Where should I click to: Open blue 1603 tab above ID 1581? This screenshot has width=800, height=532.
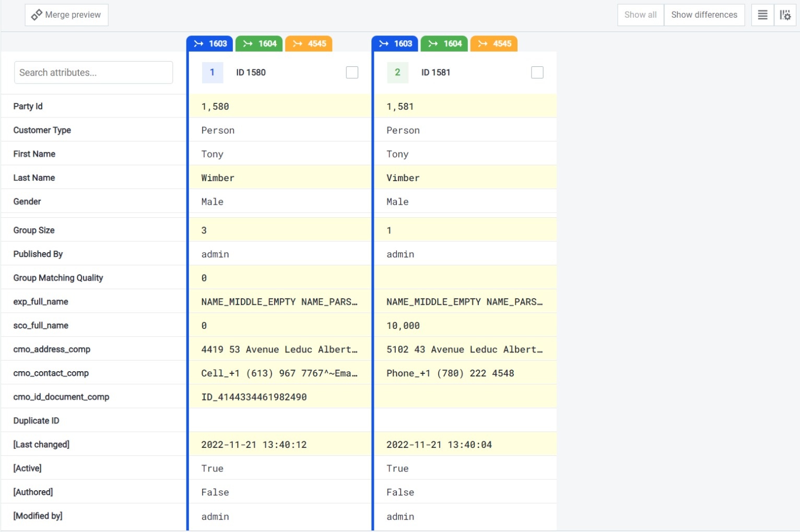[x=395, y=44]
